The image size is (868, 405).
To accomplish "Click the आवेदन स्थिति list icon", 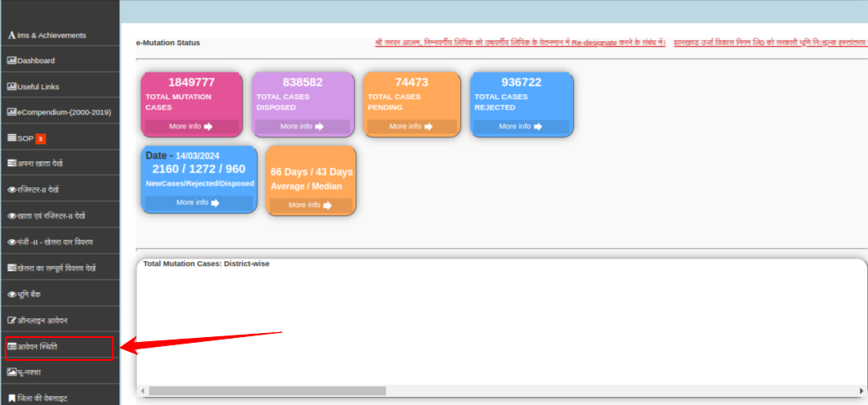I will [11, 347].
